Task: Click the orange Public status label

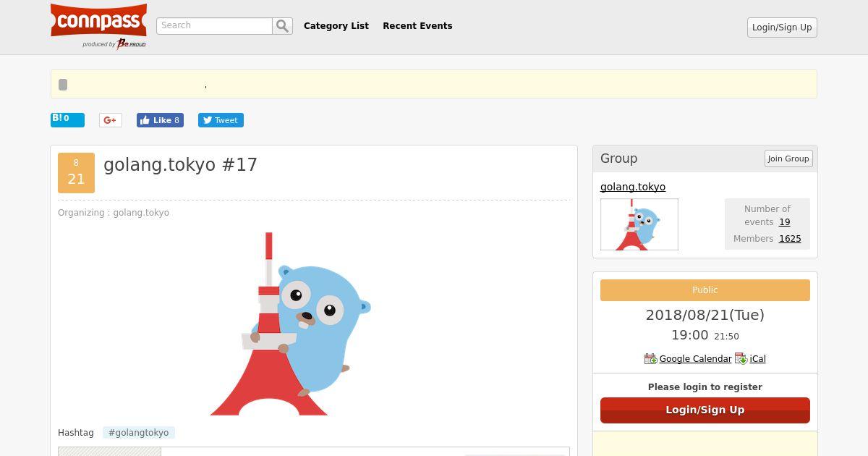Action: tap(705, 290)
